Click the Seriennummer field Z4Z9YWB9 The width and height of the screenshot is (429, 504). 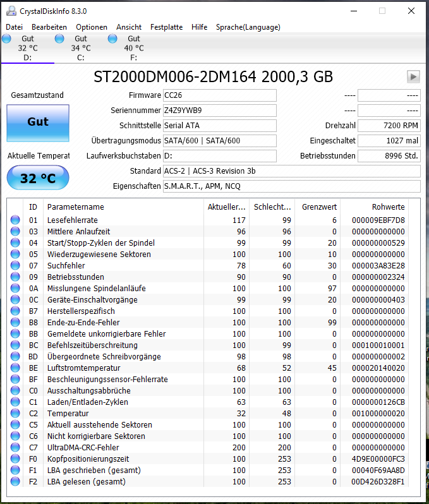[220, 111]
